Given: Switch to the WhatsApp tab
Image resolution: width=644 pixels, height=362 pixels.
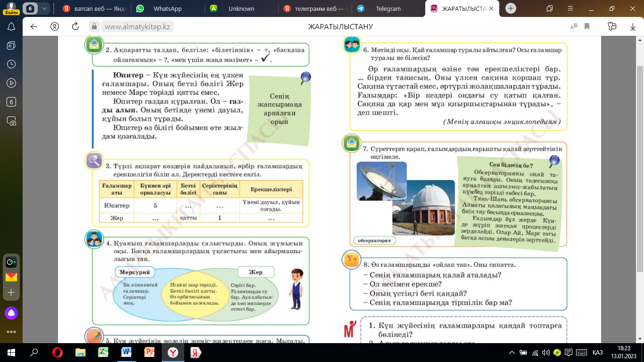Looking at the screenshot, I should (x=167, y=8).
